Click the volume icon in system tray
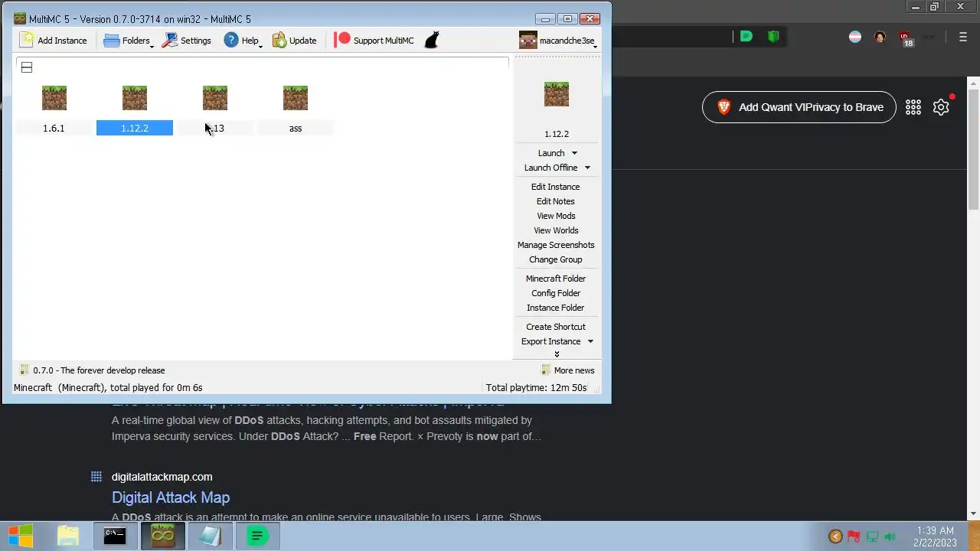This screenshot has height=551, width=980. click(x=890, y=537)
